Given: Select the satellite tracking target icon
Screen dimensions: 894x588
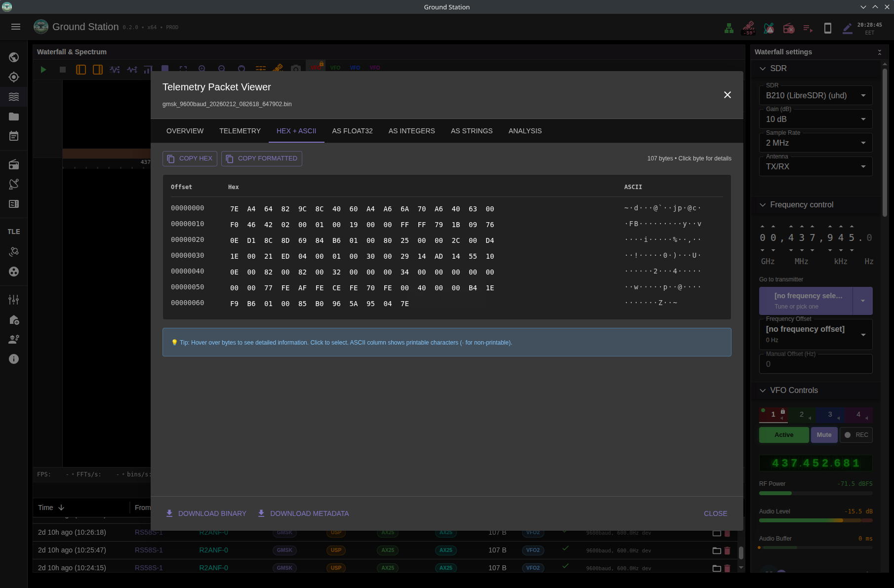Looking at the screenshot, I should 14,77.
